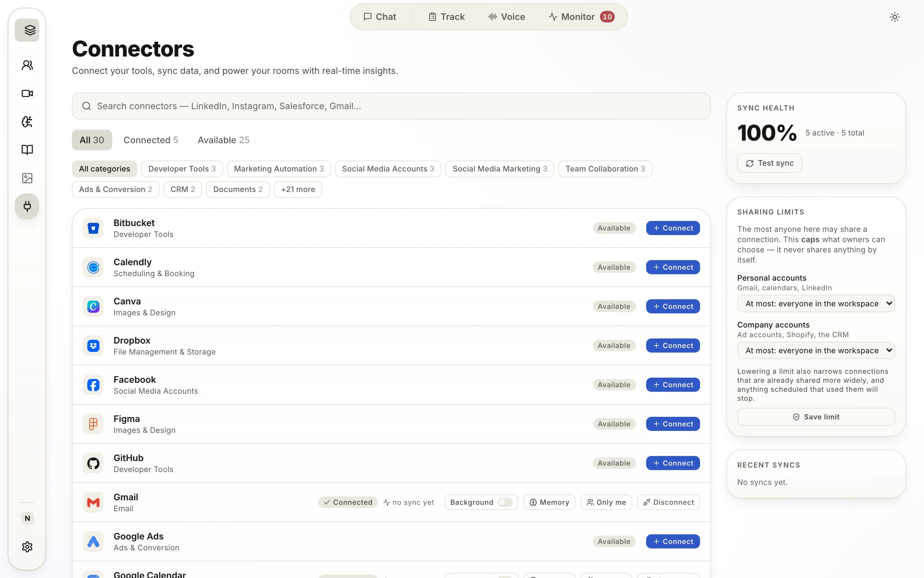Connect the Google Ads connector
Viewport: 924px width, 578px height.
point(673,542)
